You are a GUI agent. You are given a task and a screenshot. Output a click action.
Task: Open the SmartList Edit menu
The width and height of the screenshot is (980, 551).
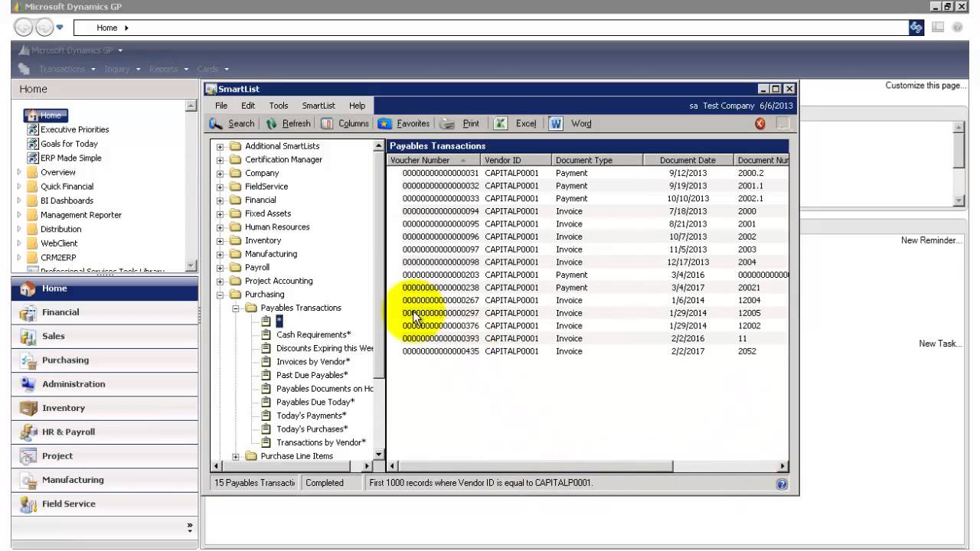click(248, 106)
